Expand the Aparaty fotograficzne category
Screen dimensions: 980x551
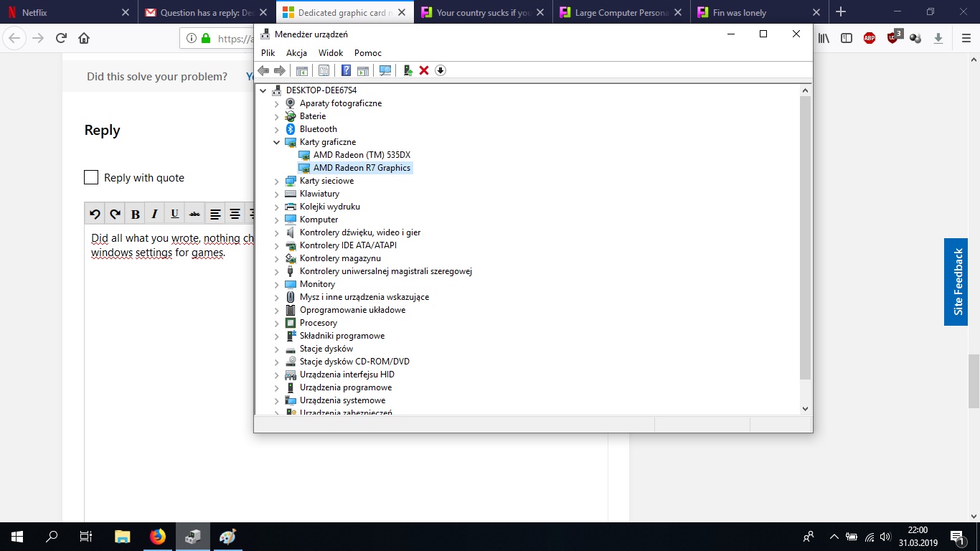[277, 103]
